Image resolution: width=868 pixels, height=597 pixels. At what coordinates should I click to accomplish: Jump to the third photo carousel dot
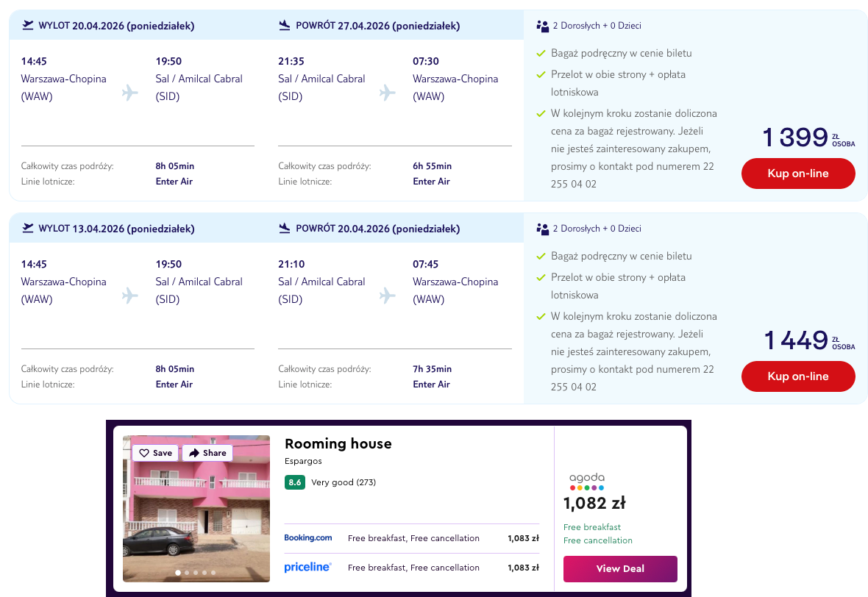195,572
